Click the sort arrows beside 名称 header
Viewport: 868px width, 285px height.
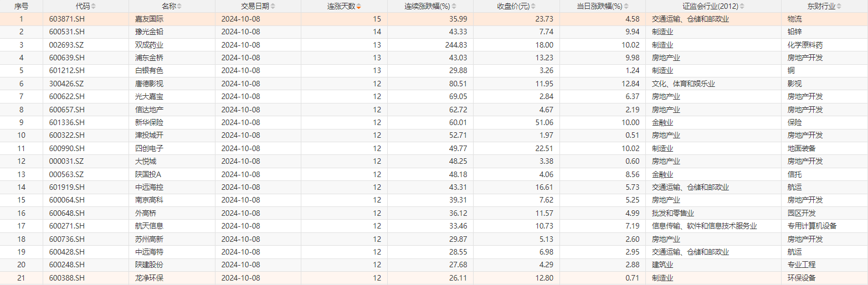179,7
